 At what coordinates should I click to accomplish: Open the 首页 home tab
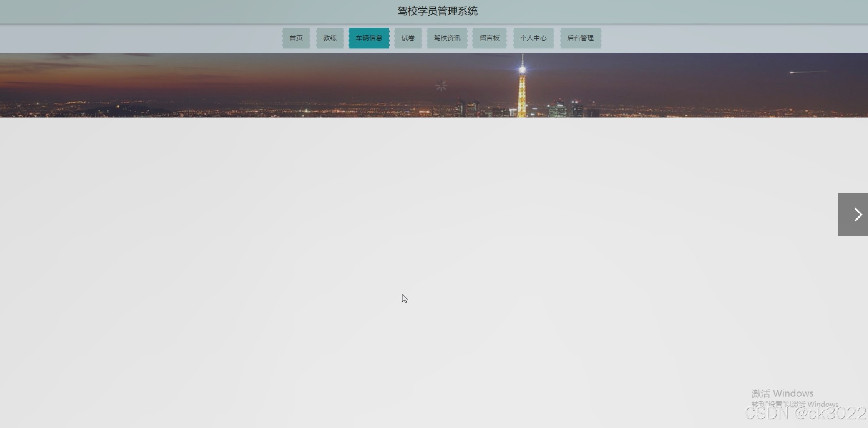pos(296,38)
